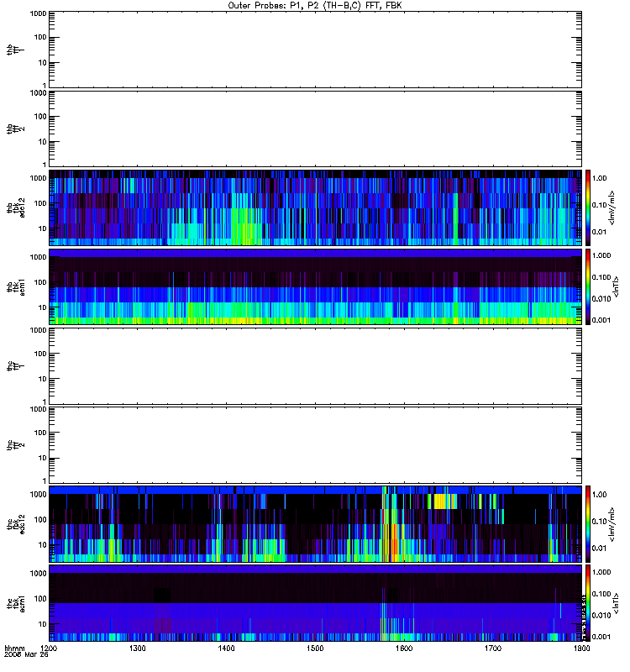Click the "thc fbk edc12" y-axis label
Viewport: 630px width, 672px height.
(x=15, y=523)
